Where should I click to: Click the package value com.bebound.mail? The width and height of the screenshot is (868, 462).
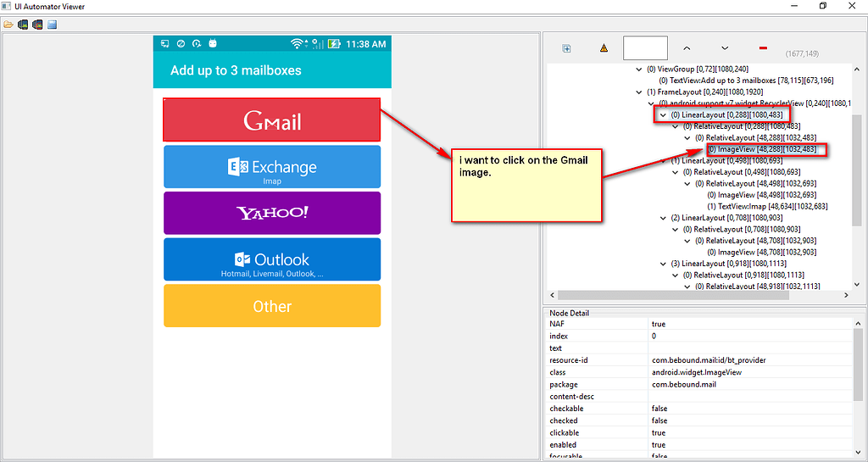pyautogui.click(x=684, y=385)
